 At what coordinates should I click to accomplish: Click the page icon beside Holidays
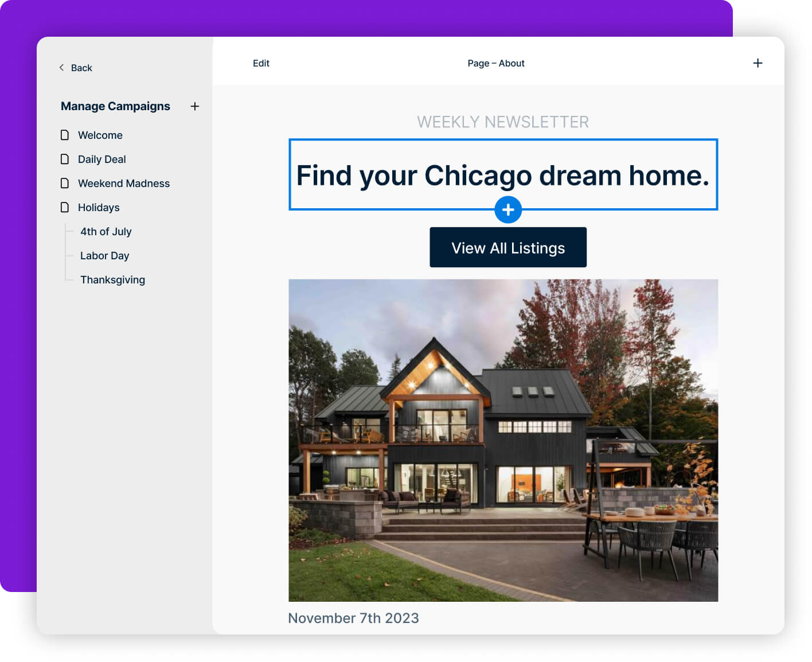point(65,207)
